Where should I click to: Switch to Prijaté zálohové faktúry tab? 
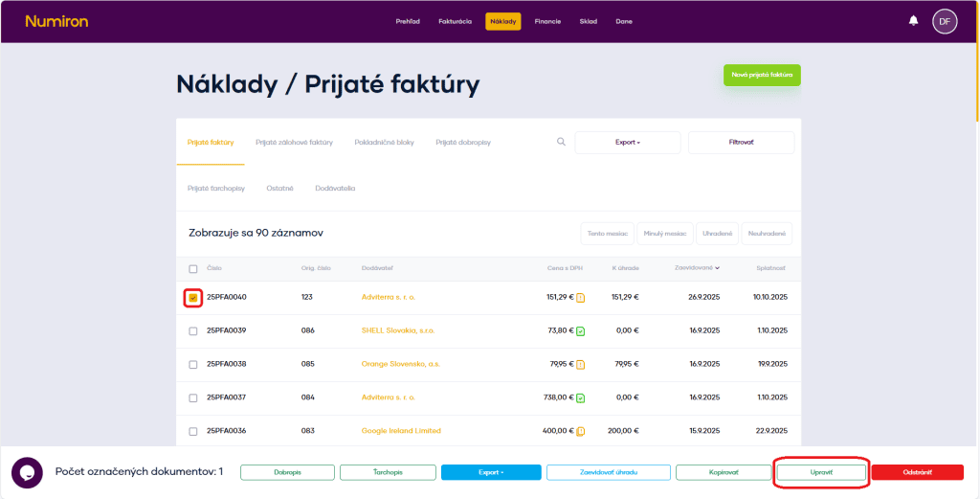click(x=294, y=143)
